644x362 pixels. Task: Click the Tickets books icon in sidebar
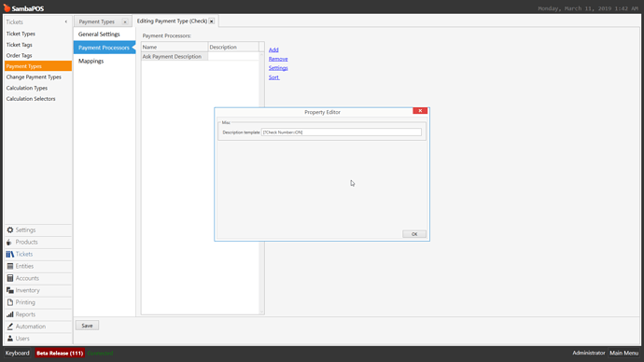tap(10, 254)
